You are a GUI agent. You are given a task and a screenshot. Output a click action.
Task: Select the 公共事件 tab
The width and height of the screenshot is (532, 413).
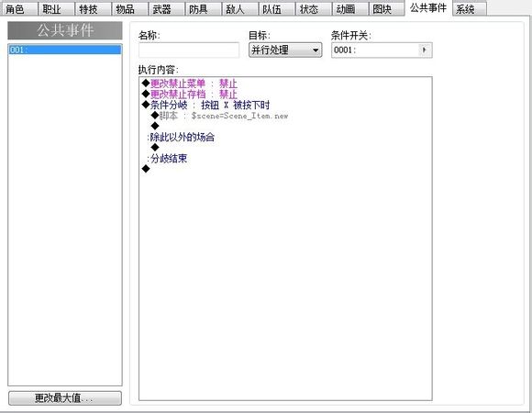[428, 8]
